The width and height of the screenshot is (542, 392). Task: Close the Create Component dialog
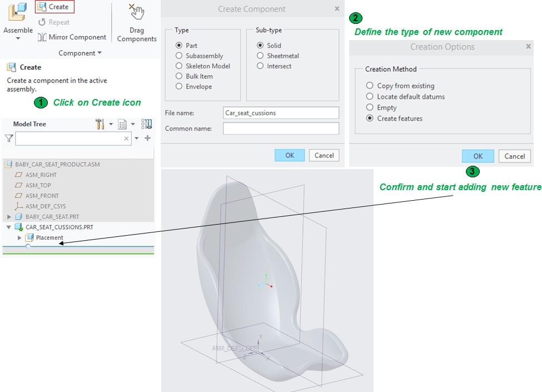click(x=337, y=9)
